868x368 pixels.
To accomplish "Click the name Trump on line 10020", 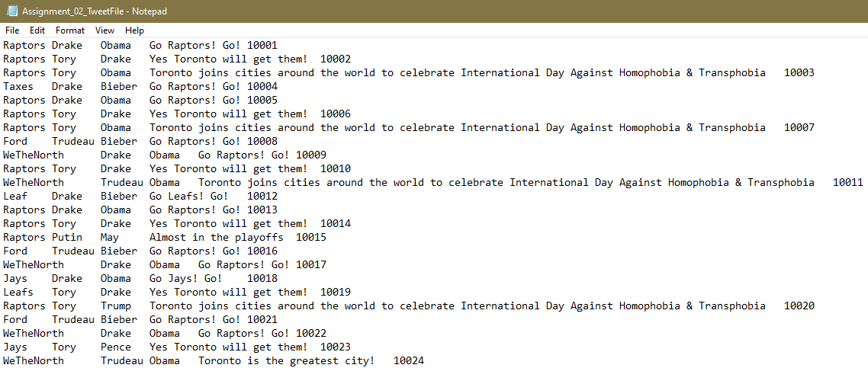I will click(116, 306).
